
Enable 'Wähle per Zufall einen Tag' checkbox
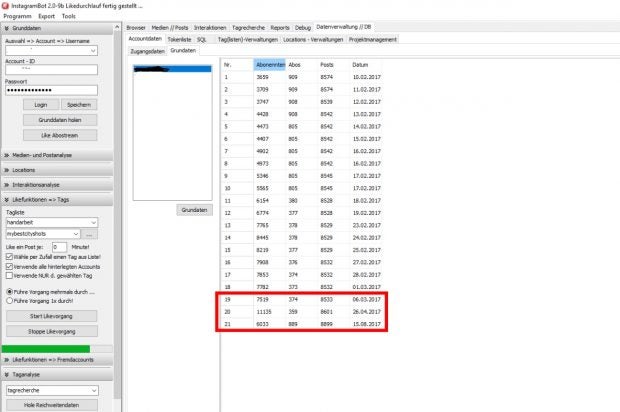click(x=9, y=257)
